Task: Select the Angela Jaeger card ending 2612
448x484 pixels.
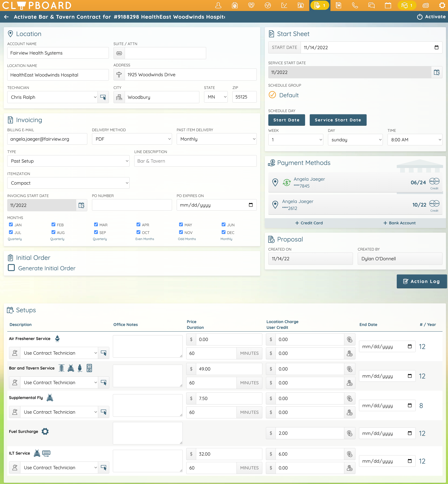Action: coord(355,205)
